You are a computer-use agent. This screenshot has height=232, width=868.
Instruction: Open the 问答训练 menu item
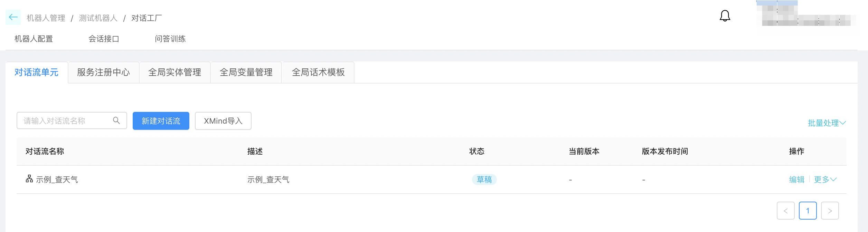(x=170, y=39)
